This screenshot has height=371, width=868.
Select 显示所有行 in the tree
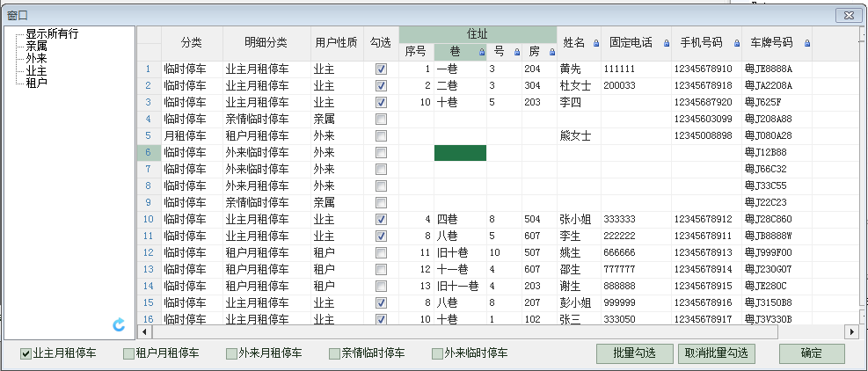[x=52, y=33]
